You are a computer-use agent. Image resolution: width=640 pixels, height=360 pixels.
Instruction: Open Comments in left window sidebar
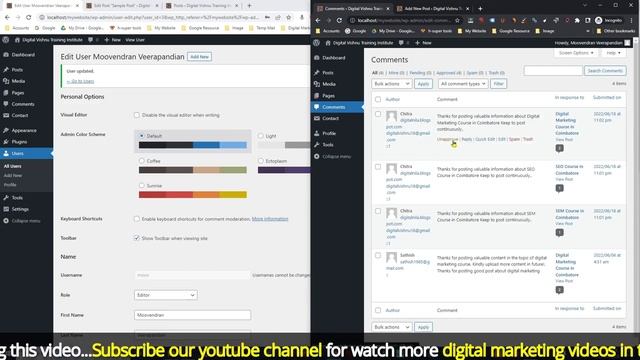coord(23,104)
